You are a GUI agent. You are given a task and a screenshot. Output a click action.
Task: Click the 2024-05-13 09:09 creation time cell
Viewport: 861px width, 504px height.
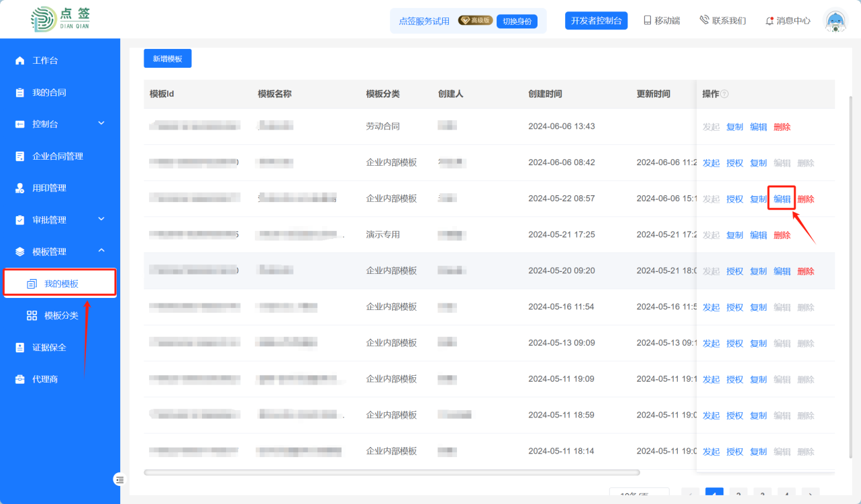point(562,343)
